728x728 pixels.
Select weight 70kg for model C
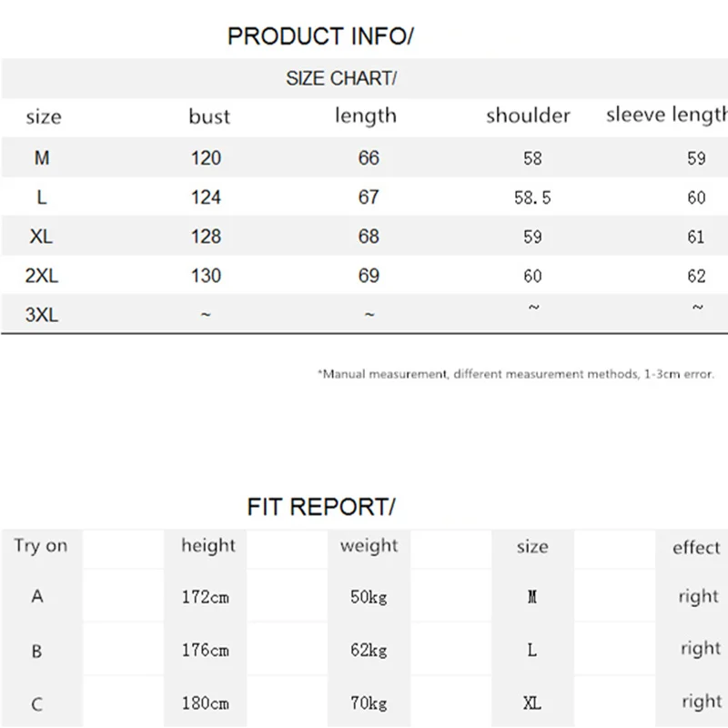[369, 703]
